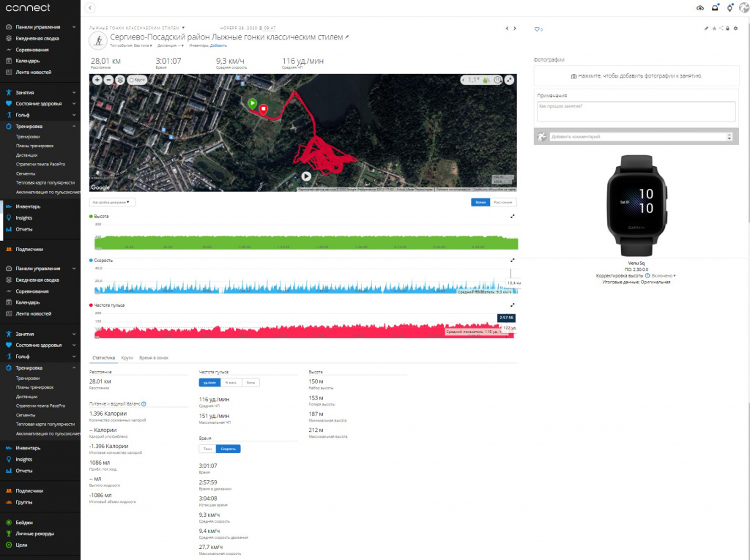Switch charts to Расстояние axis
750x560 pixels.
click(x=503, y=202)
